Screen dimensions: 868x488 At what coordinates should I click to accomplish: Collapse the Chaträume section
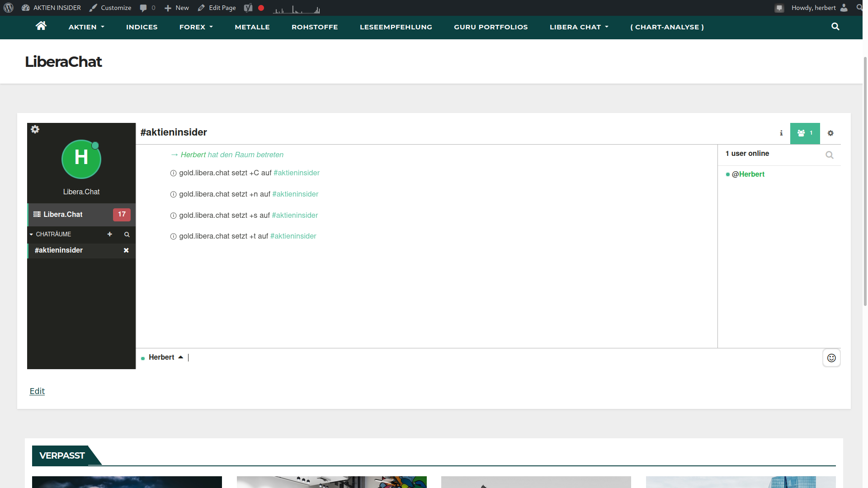(31, 235)
